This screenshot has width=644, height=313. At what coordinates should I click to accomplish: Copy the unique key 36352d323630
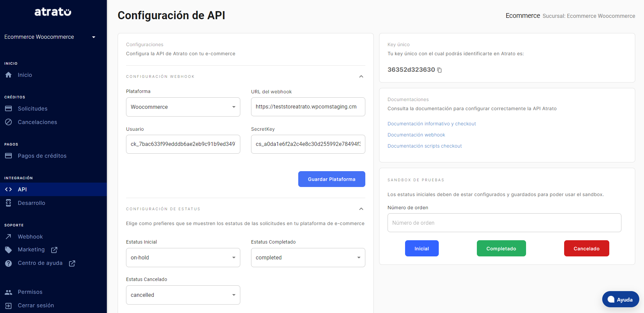[439, 70]
